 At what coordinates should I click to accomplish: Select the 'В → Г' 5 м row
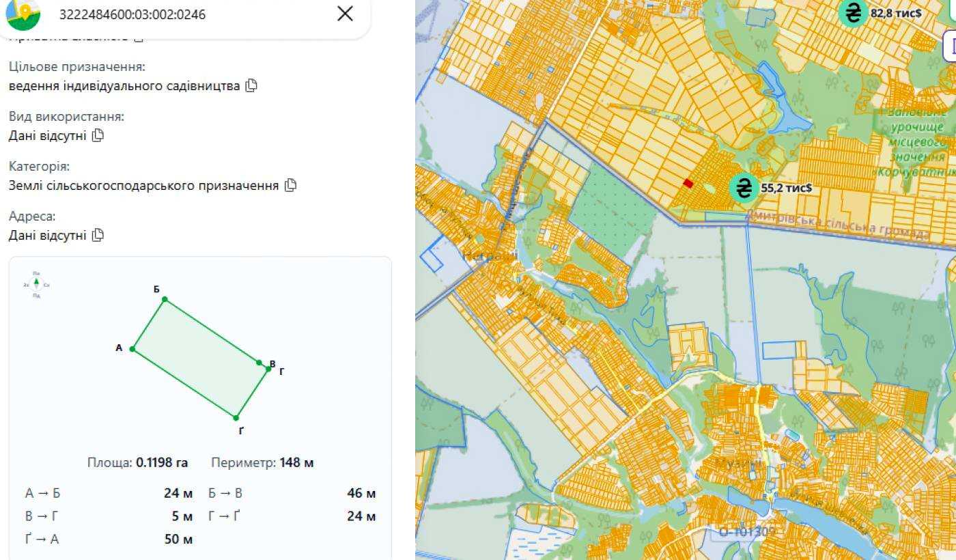point(109,516)
